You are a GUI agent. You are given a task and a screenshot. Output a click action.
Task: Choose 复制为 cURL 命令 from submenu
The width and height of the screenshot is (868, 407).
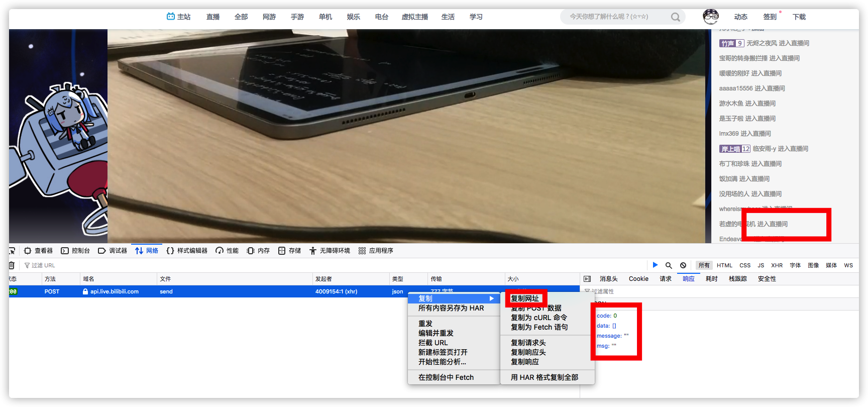coord(538,318)
